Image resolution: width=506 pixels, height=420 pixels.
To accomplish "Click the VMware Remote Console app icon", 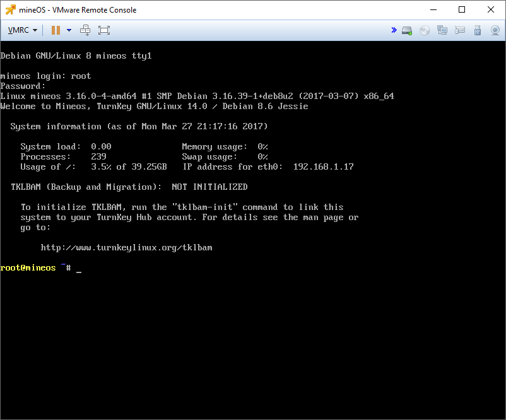I will (11, 9).
